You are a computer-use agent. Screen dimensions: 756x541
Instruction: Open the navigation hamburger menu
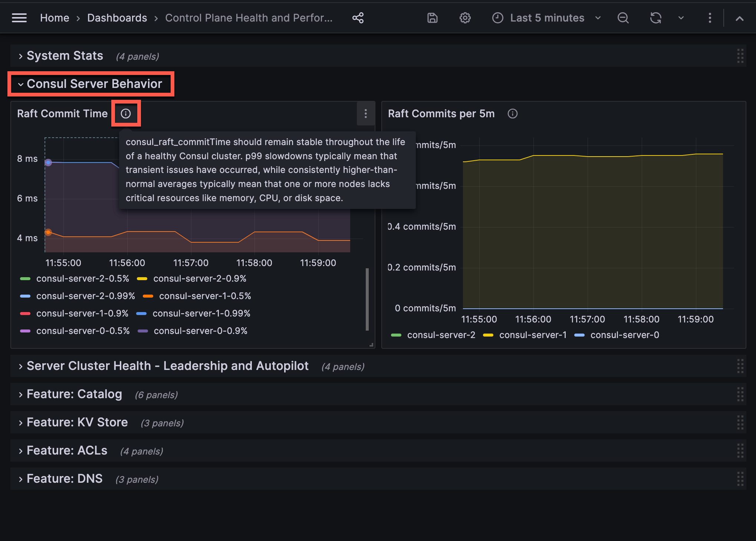click(19, 17)
